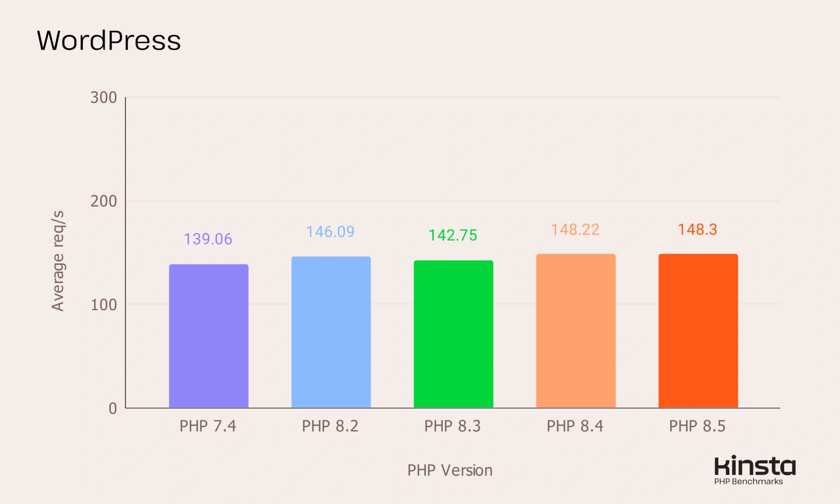Select the PHP 8.3 x-axis label
Screen dimensions: 840x504
(x=452, y=426)
